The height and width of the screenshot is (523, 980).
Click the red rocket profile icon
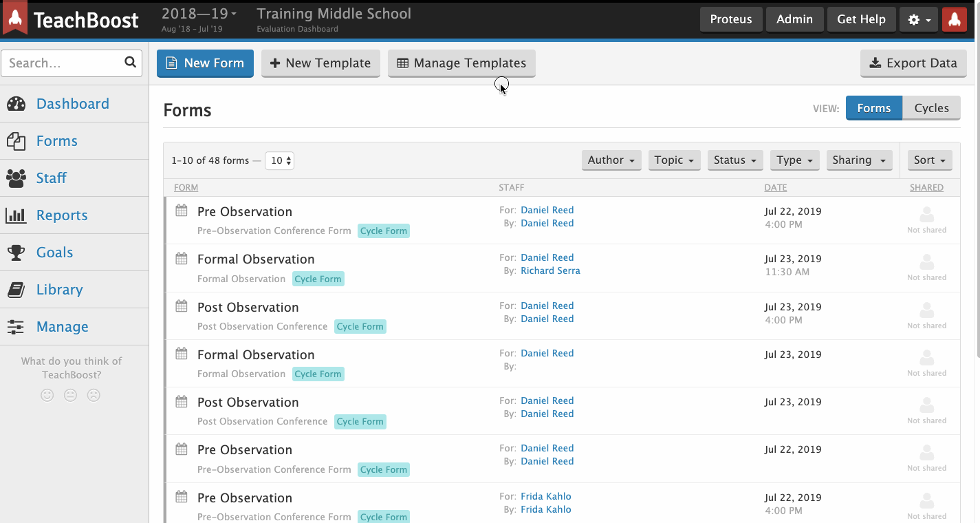(x=954, y=20)
